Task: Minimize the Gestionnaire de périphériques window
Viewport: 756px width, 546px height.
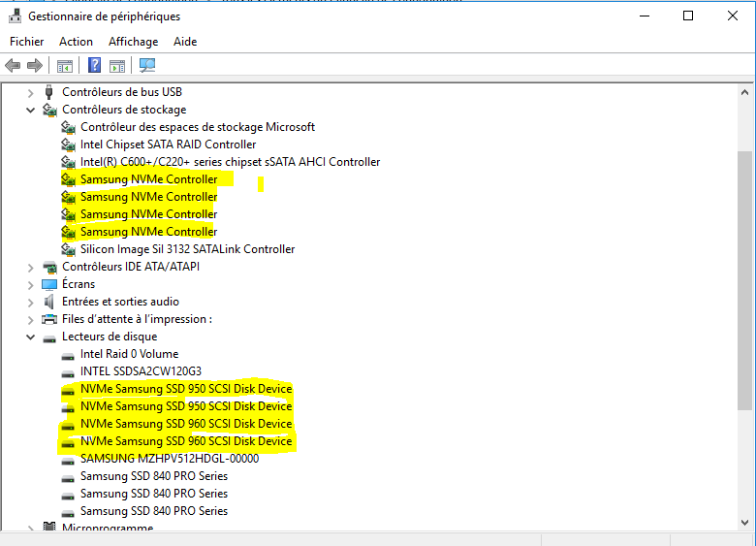Action: [645, 16]
